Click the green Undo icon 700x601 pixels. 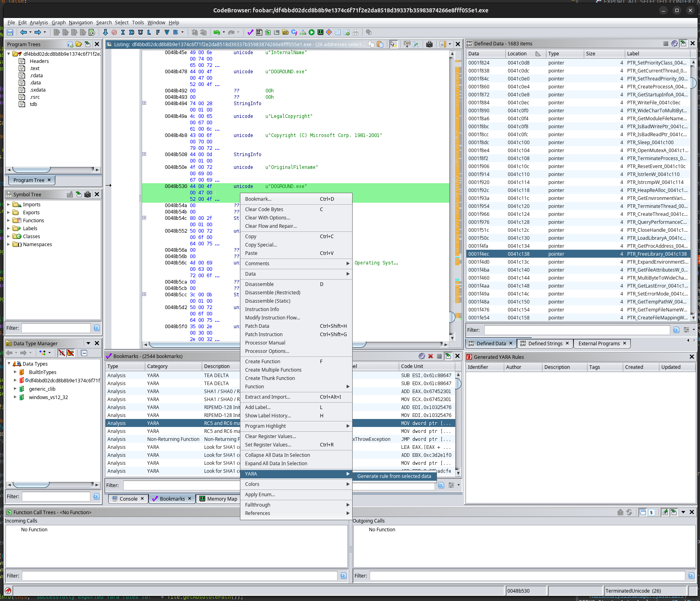(x=216, y=32)
